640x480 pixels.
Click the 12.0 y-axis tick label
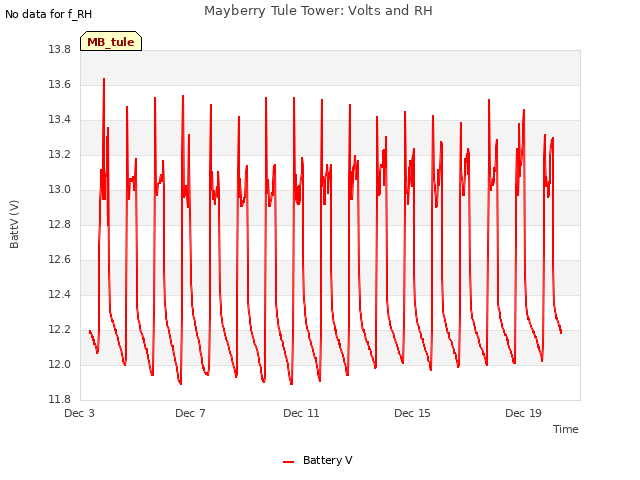coord(60,364)
